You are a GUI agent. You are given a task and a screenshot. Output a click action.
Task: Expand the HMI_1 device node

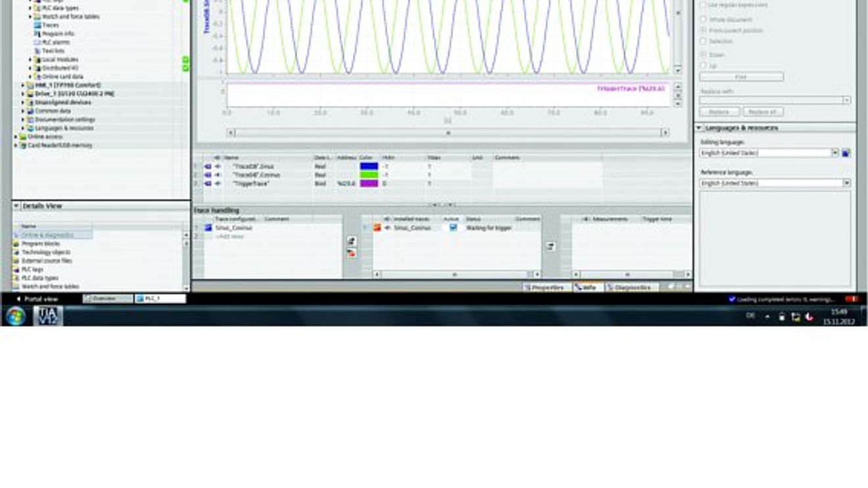pos(23,85)
